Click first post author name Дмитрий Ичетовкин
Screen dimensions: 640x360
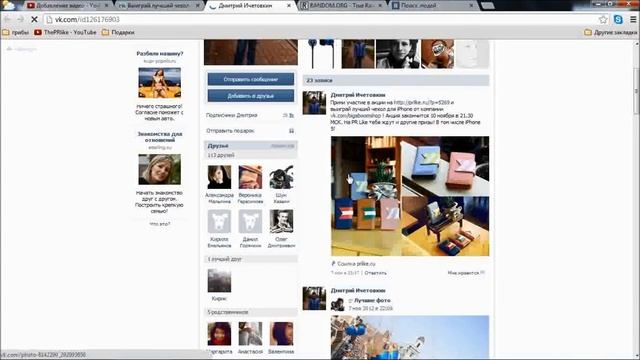[x=358, y=95]
